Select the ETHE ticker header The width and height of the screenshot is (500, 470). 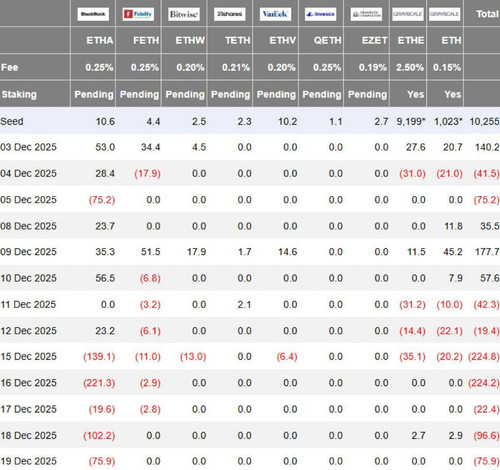tap(411, 40)
